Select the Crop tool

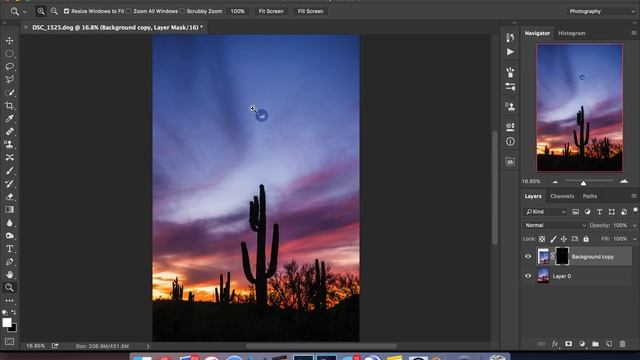pyautogui.click(x=9, y=106)
